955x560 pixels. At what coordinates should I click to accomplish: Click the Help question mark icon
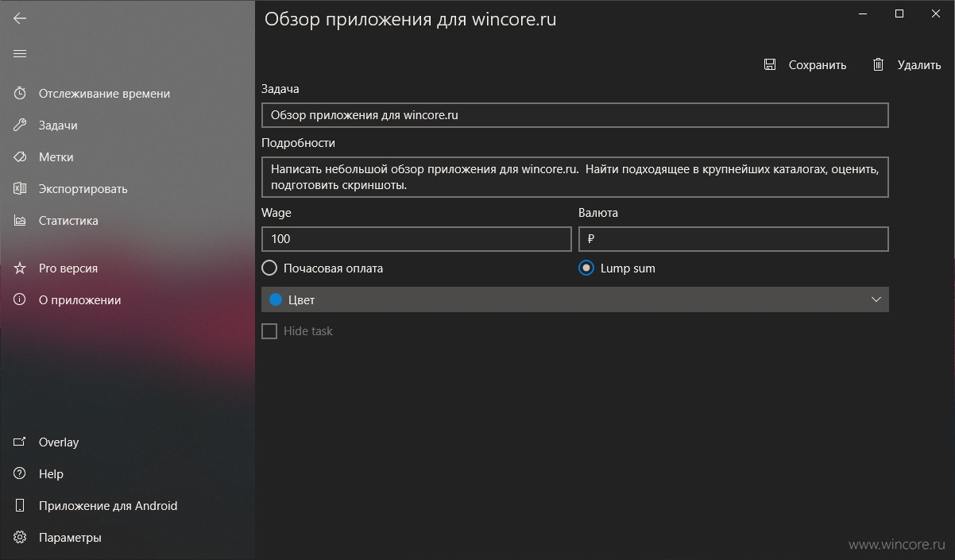point(21,473)
